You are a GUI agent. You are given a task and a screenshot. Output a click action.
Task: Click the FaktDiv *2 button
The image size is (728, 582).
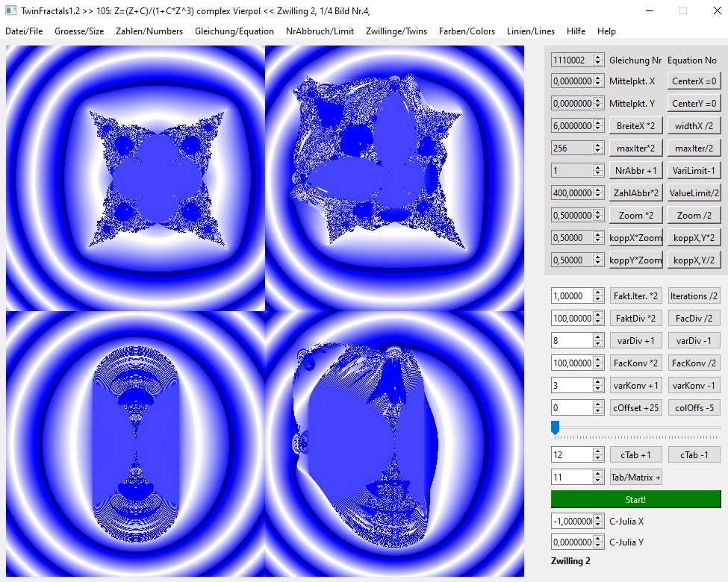pos(635,318)
